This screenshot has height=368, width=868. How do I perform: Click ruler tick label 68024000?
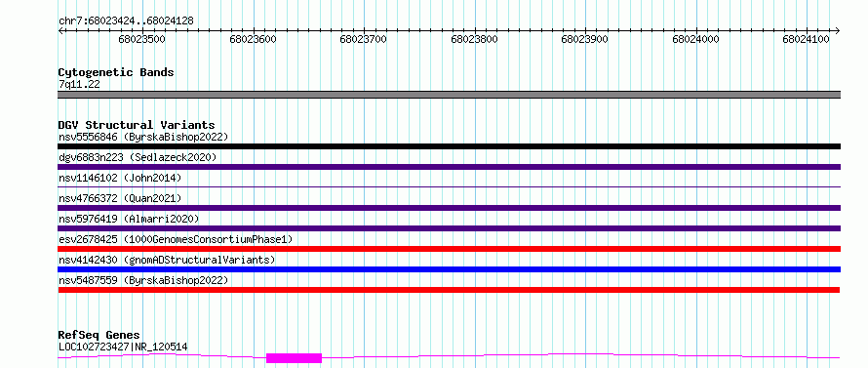tap(695, 39)
